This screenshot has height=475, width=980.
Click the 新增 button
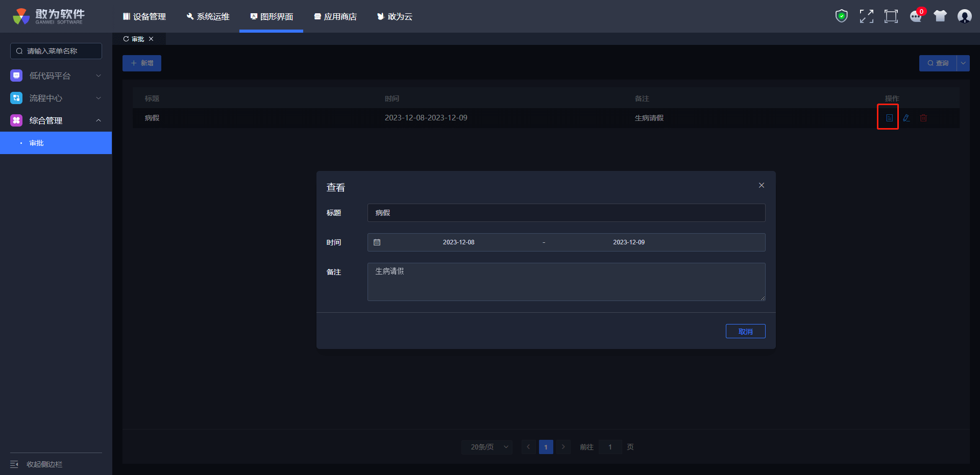pos(142,63)
